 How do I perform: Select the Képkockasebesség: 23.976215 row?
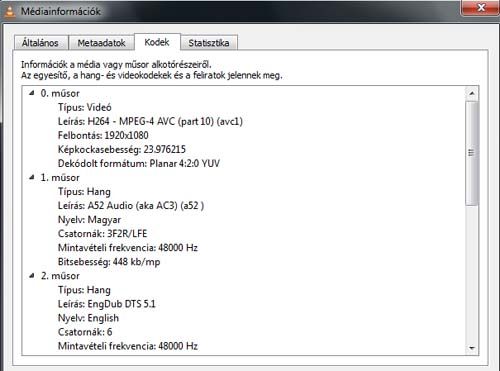pos(122,149)
